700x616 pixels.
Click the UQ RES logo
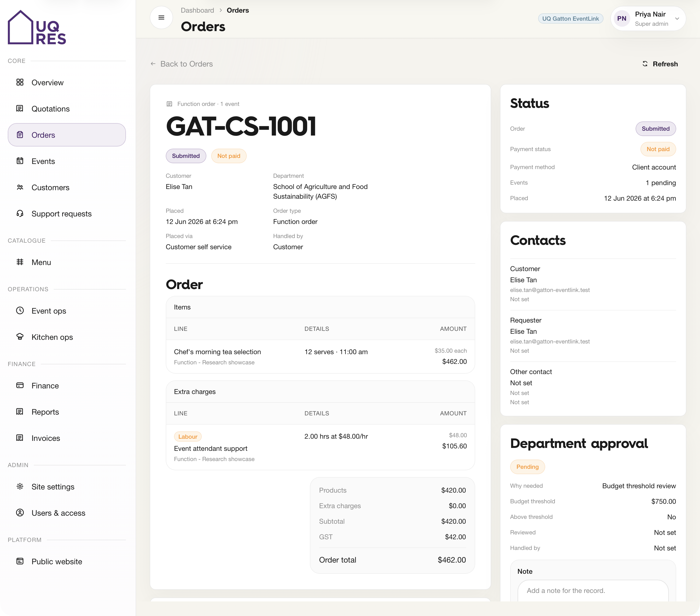[37, 27]
